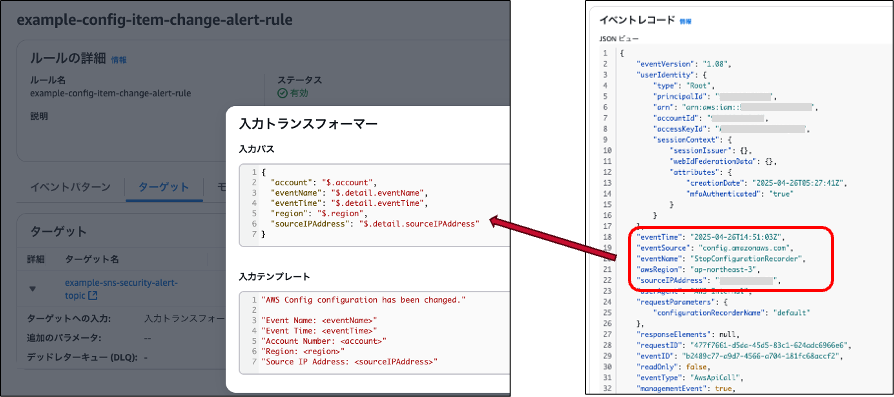Click the デッドレターキュー (DLQ) label
894x397 pixels.
(x=84, y=357)
